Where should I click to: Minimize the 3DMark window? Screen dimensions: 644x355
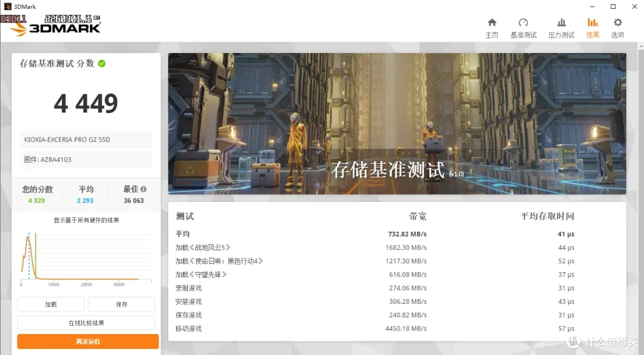point(592,7)
